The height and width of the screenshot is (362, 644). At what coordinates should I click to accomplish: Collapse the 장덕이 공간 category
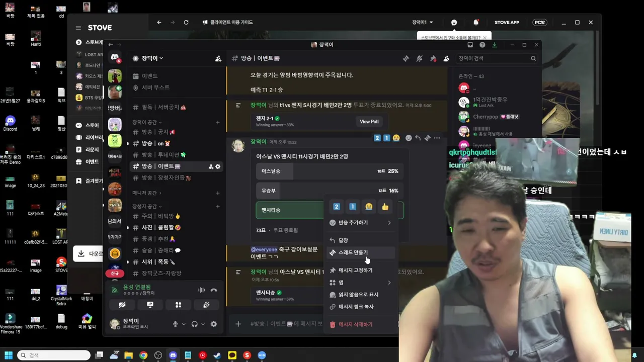(x=147, y=122)
